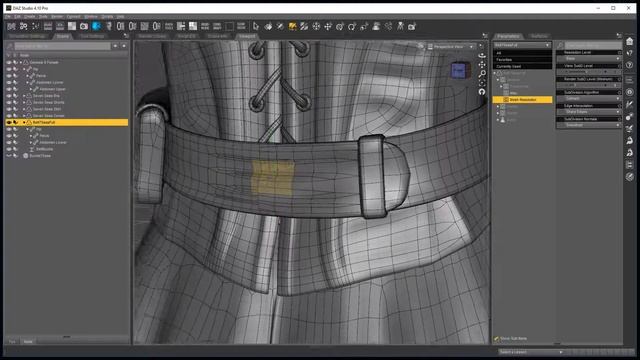This screenshot has height=360, width=640.
Task: Activate the viewport pan control icon
Action: tap(482, 64)
